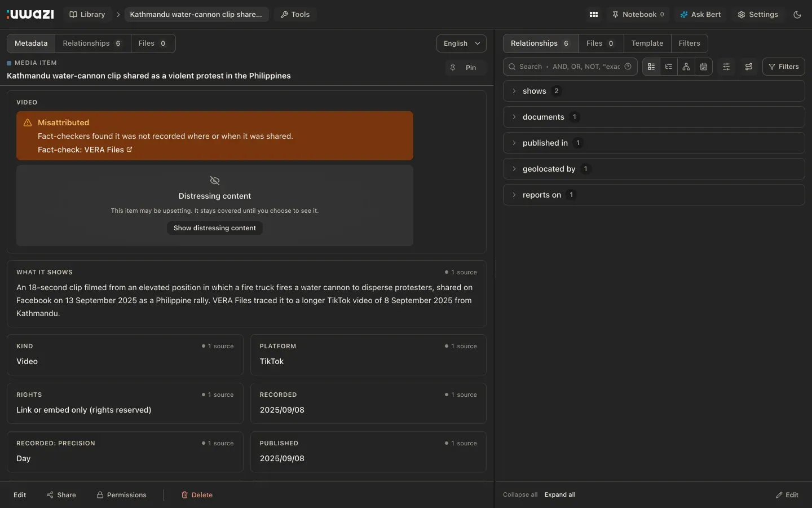
Task: Go to Library in breadcrumb
Action: [87, 15]
